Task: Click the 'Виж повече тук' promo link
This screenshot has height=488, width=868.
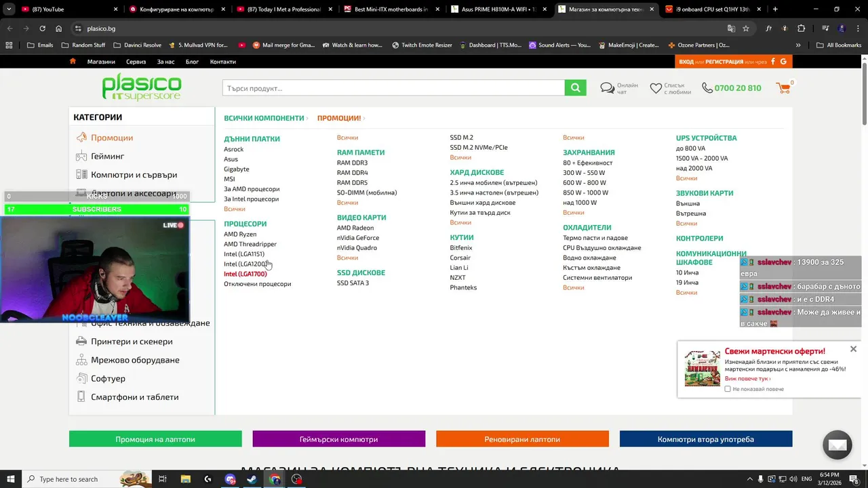Action: [x=747, y=378]
